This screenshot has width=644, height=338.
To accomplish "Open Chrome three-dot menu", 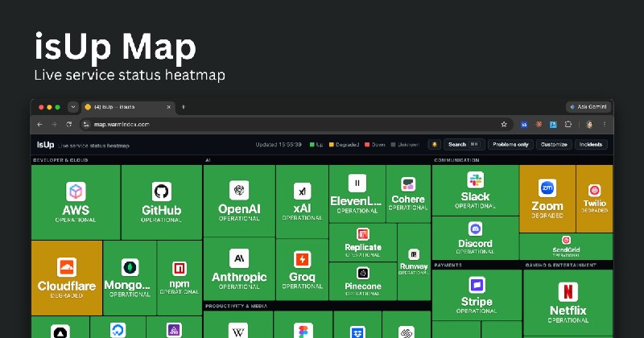I will coord(605,125).
